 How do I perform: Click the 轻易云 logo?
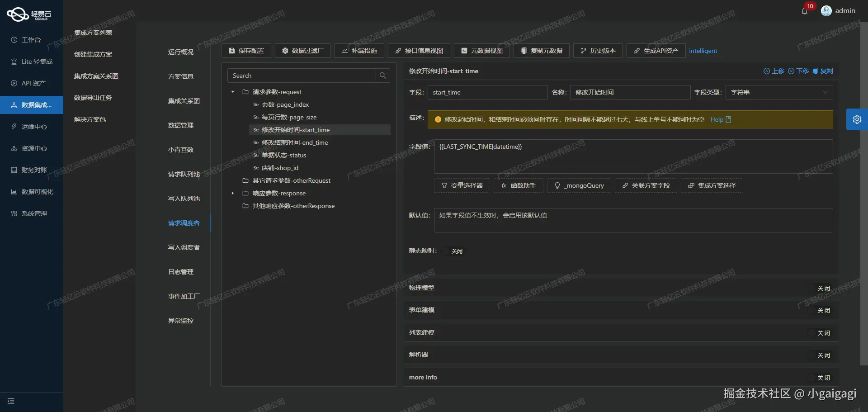(29, 14)
